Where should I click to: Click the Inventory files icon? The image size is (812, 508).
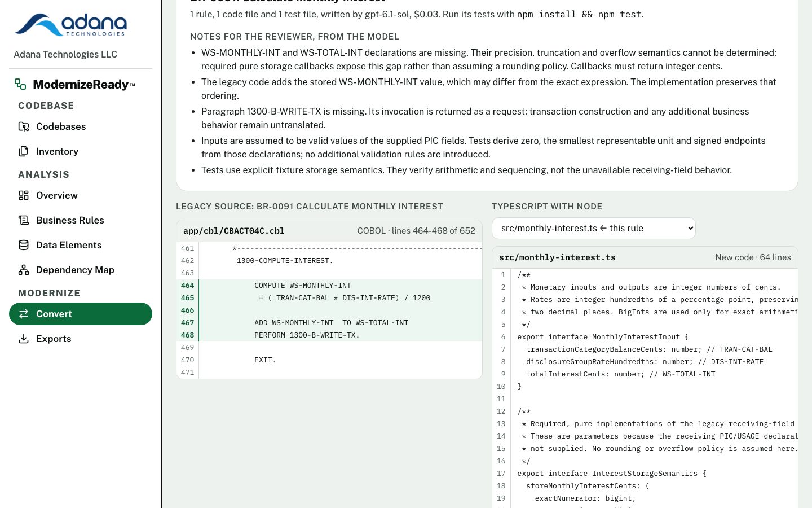24,151
